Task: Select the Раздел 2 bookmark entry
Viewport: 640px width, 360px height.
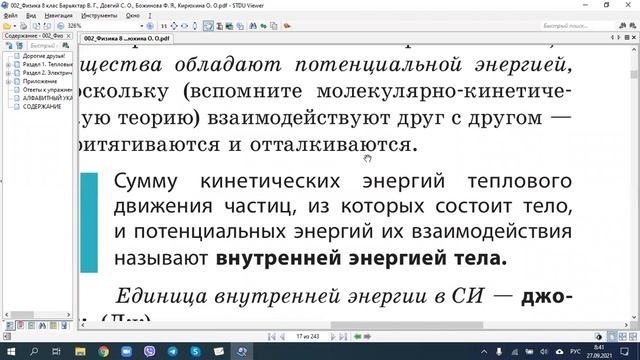Action: (x=47, y=73)
